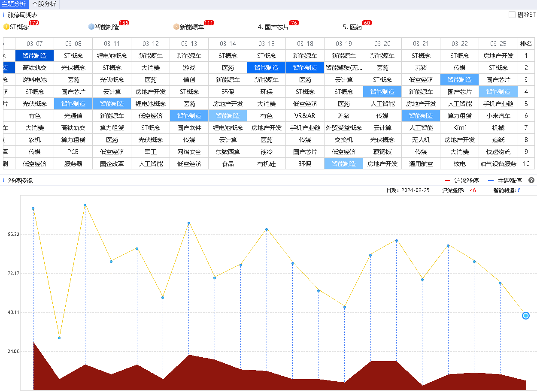Click the 03-13 date column header
537x392 pixels.
coord(189,44)
